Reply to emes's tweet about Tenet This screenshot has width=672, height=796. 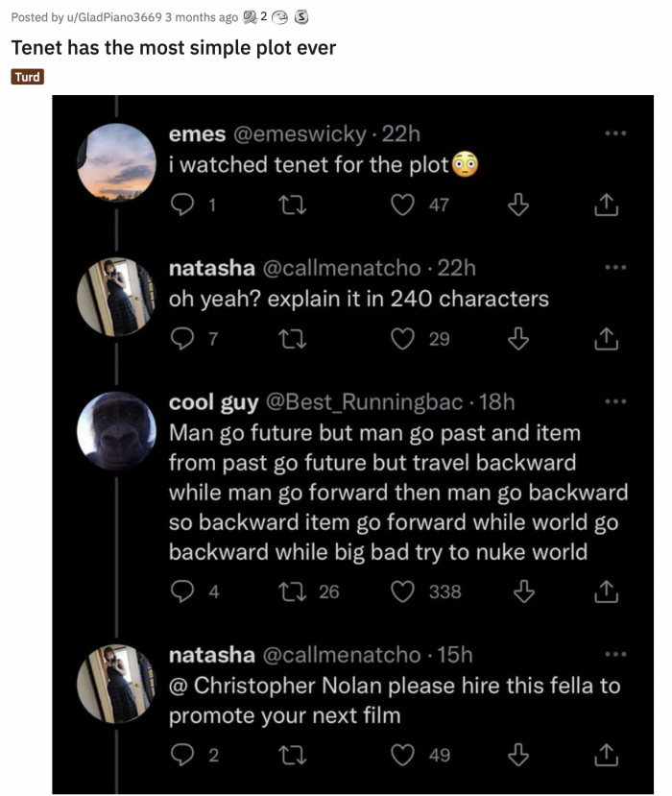[181, 205]
